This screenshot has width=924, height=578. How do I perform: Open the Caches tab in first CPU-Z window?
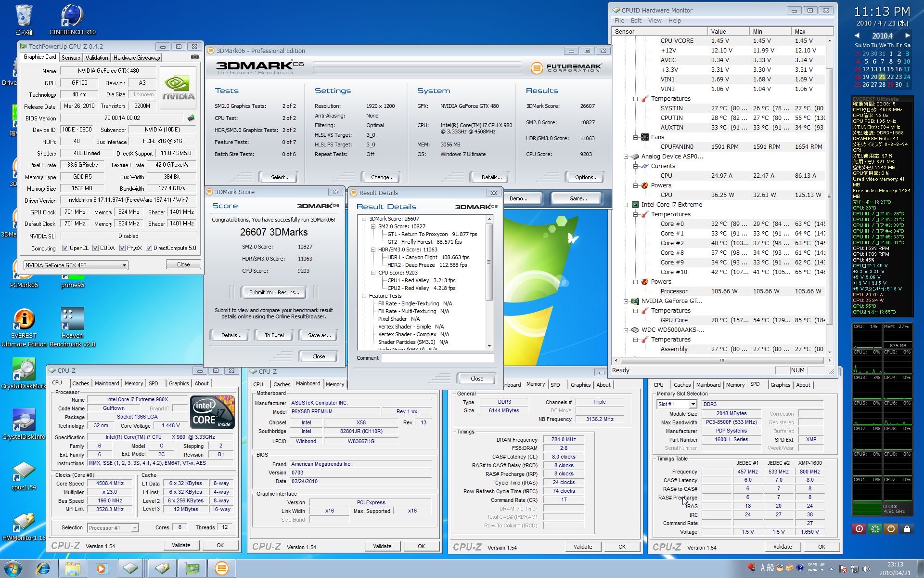point(80,383)
